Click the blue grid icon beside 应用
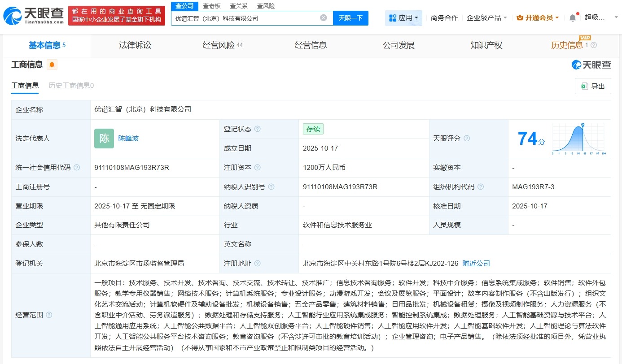622x364 pixels. [393, 17]
